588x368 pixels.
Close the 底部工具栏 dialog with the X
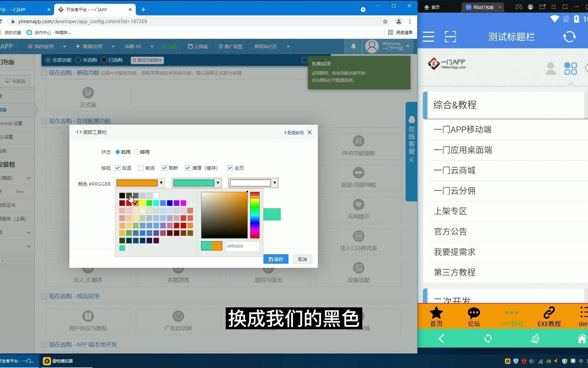click(310, 132)
